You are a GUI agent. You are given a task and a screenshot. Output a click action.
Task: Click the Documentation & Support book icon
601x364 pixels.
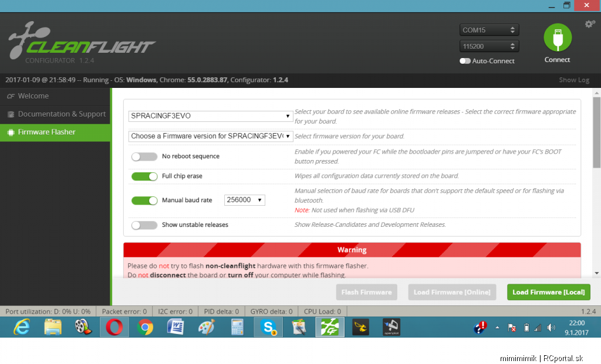pos(11,114)
